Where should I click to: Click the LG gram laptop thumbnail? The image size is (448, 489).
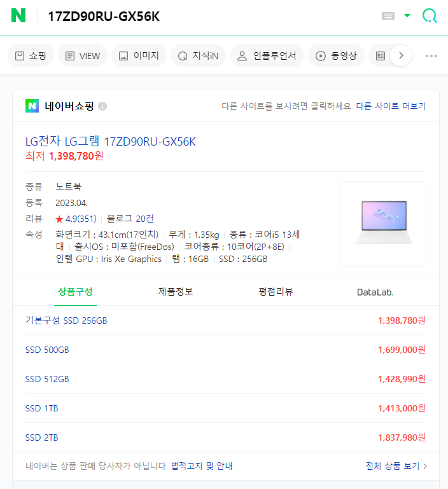(383, 224)
